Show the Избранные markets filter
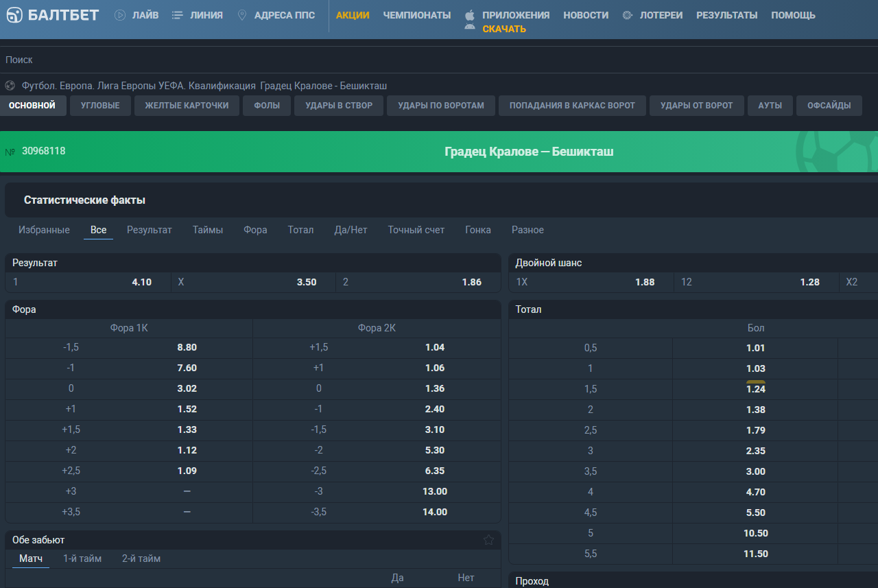The image size is (878, 588). [44, 230]
